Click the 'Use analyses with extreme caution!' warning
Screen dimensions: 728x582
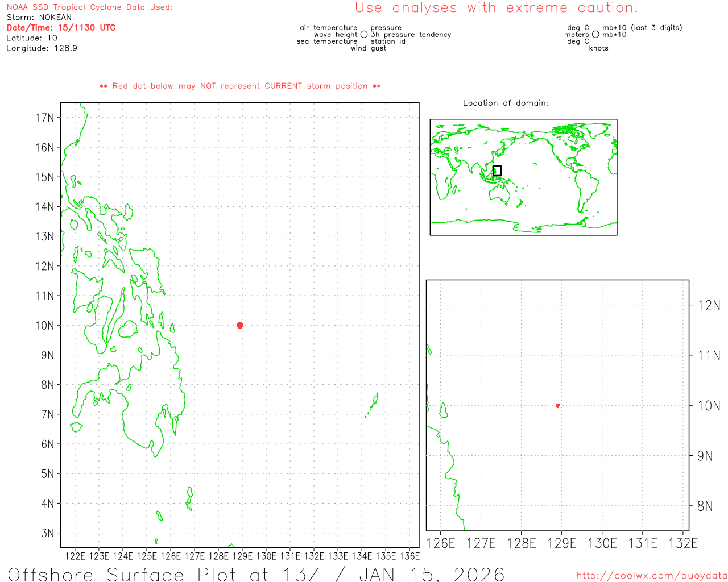[x=496, y=8]
